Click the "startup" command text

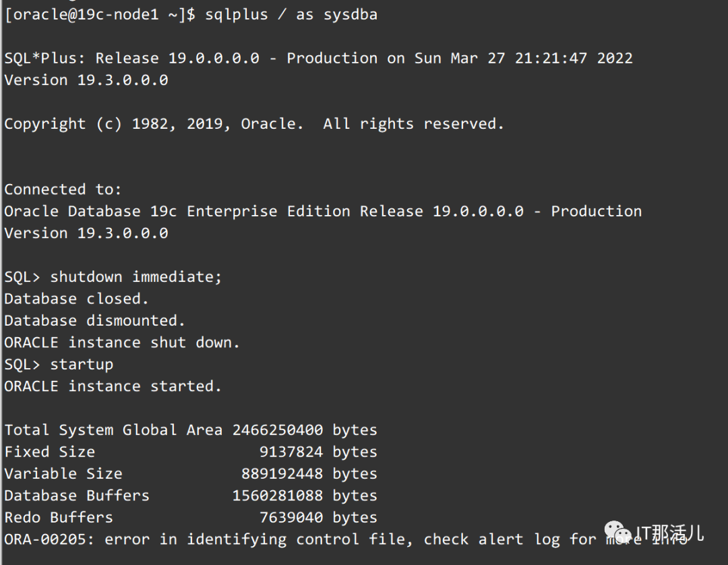82,364
